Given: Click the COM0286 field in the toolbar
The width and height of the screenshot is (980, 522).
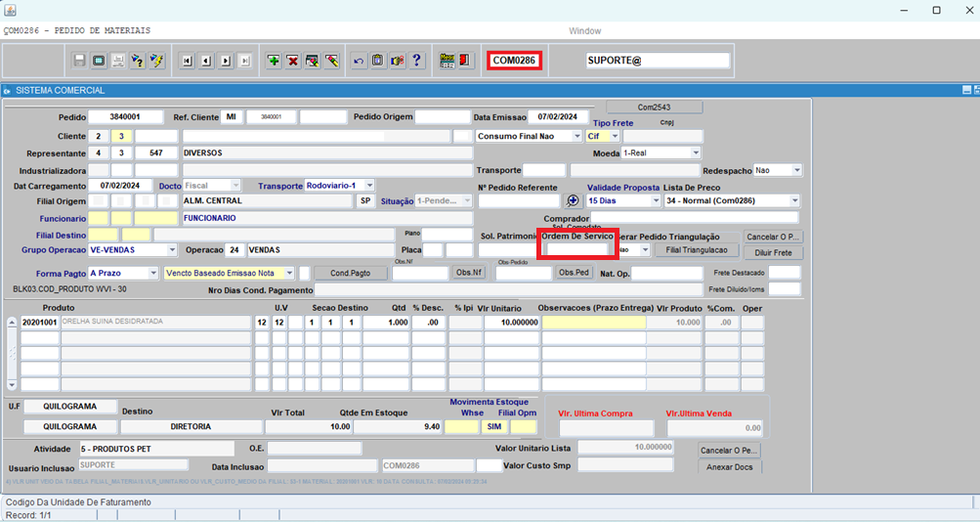Looking at the screenshot, I should click(x=514, y=61).
